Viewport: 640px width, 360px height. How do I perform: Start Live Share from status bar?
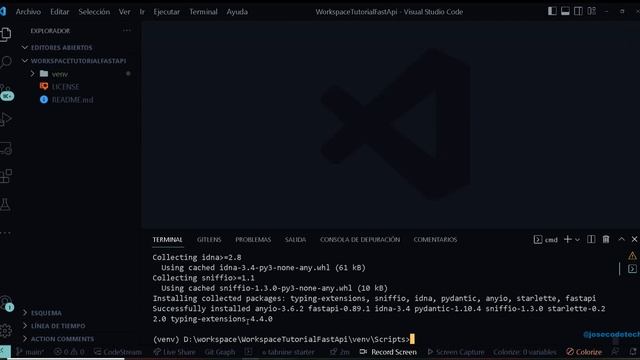pos(174,352)
